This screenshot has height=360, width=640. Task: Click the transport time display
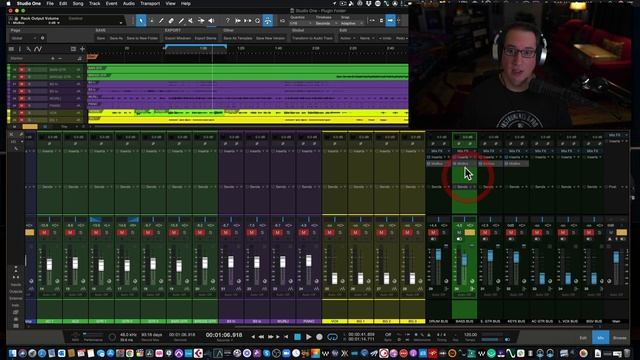tap(224, 335)
